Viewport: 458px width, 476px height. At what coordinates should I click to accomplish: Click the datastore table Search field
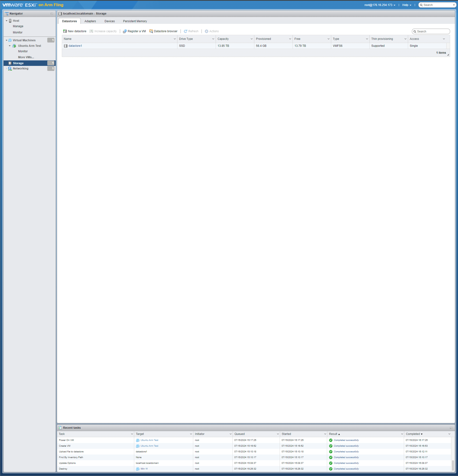pyautogui.click(x=431, y=32)
